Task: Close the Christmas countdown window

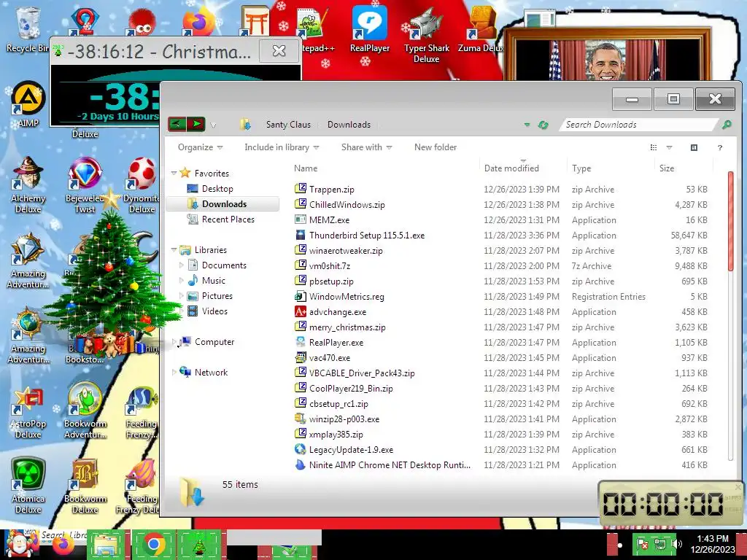Action: (x=279, y=51)
